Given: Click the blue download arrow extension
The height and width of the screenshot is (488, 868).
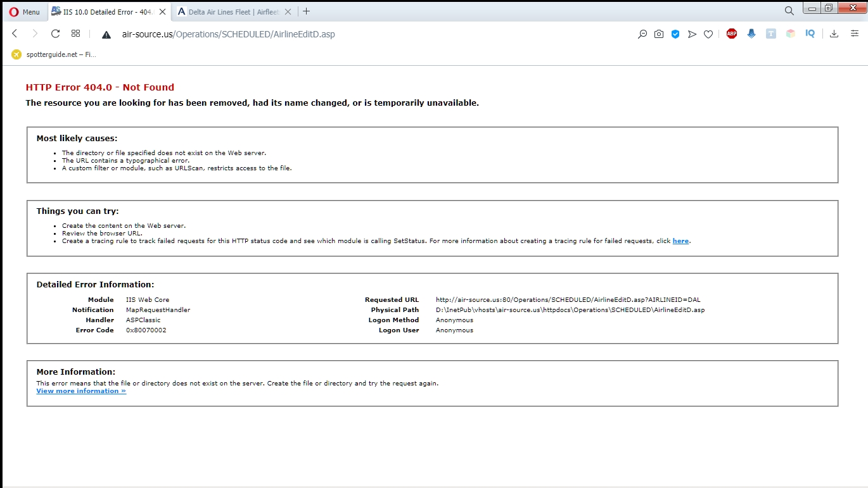Looking at the screenshot, I should [x=751, y=34].
